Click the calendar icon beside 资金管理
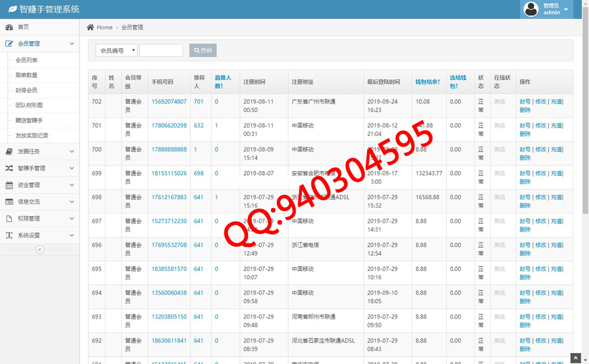Image resolution: width=589 pixels, height=364 pixels. click(x=9, y=185)
